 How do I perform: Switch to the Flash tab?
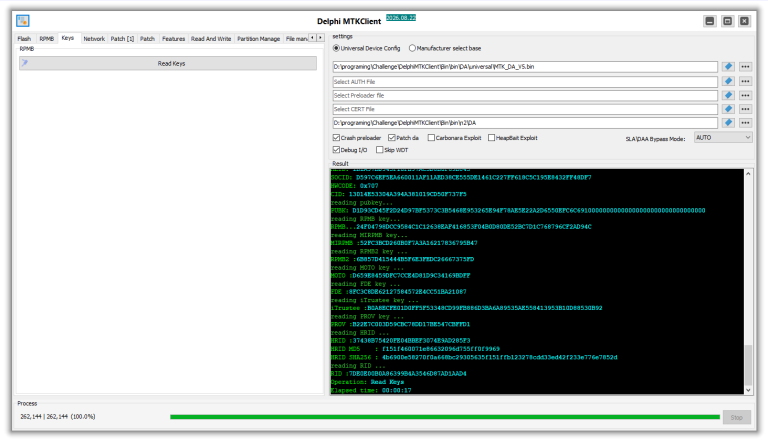coord(24,39)
